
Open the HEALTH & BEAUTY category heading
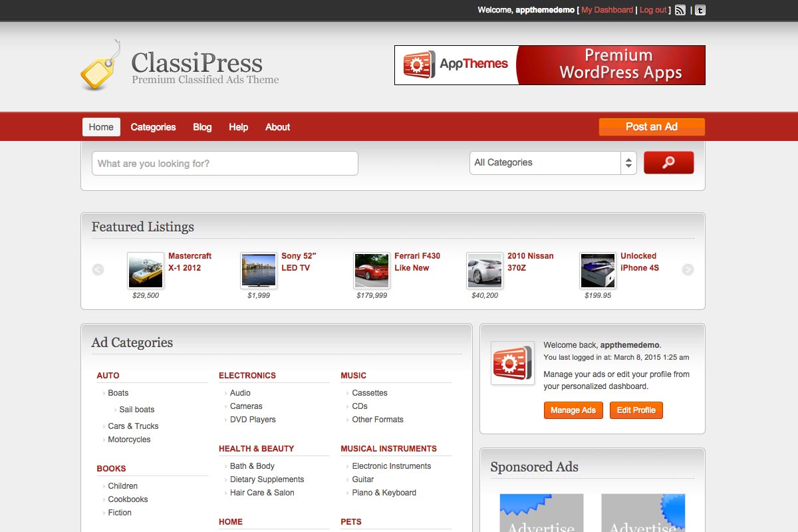point(256,449)
